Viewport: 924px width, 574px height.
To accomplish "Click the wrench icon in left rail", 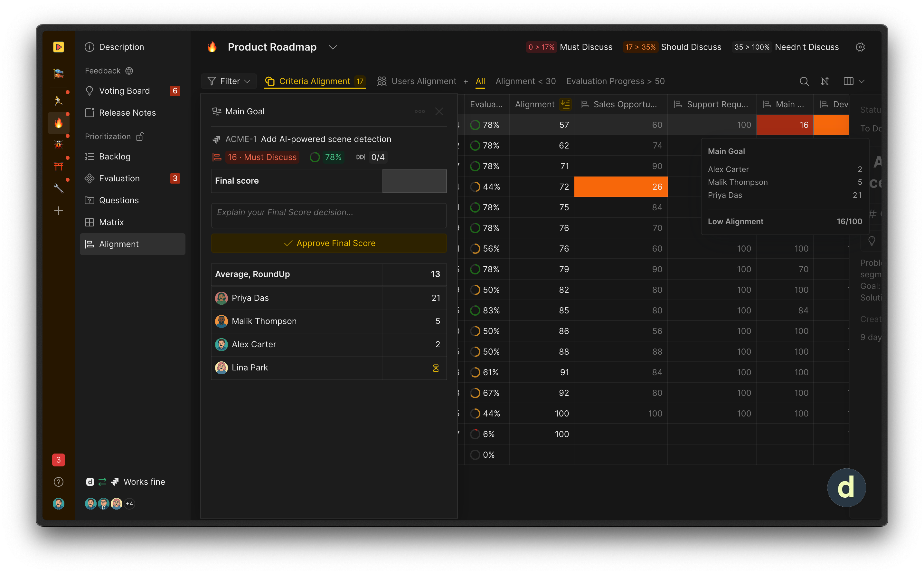I will pyautogui.click(x=59, y=188).
